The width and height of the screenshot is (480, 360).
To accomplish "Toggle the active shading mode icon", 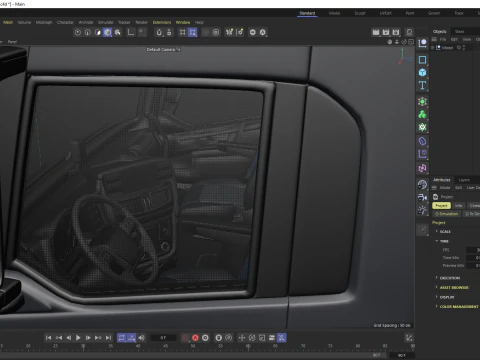I will click(x=107, y=32).
